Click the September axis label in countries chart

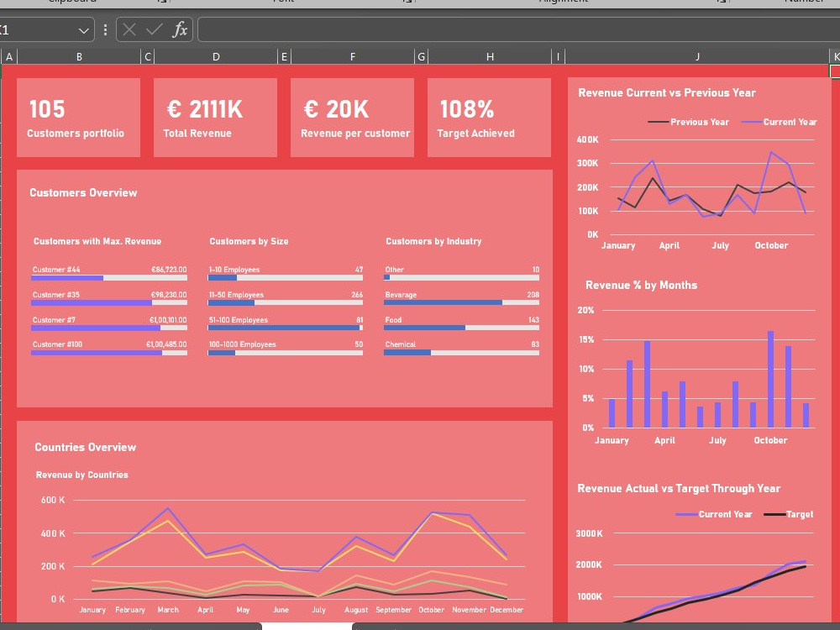(x=393, y=610)
